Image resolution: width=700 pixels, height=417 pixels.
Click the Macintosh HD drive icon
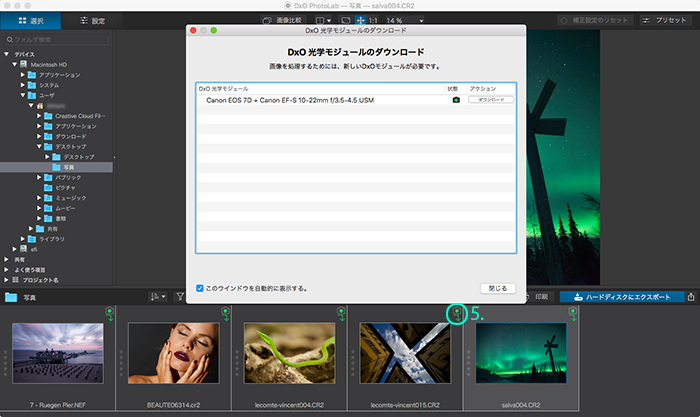25,64
